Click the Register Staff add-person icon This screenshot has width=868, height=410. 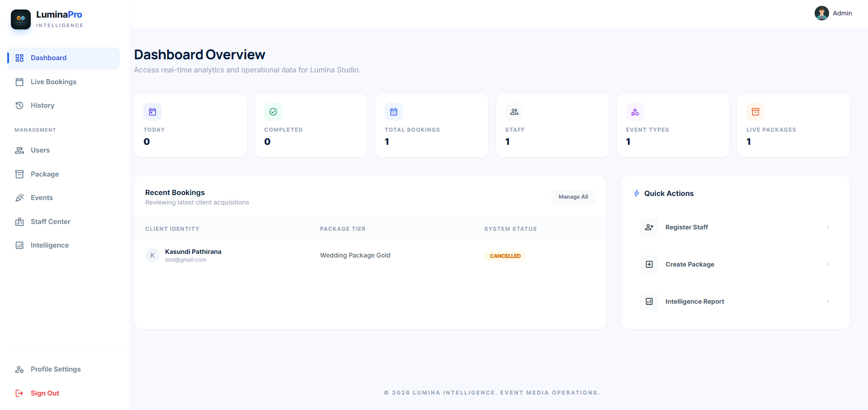[x=649, y=227]
